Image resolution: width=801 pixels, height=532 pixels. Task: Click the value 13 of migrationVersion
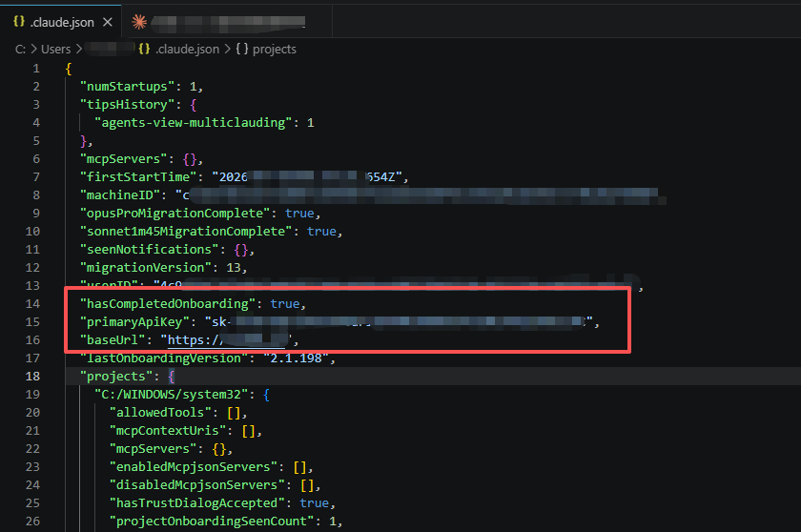[234, 268]
